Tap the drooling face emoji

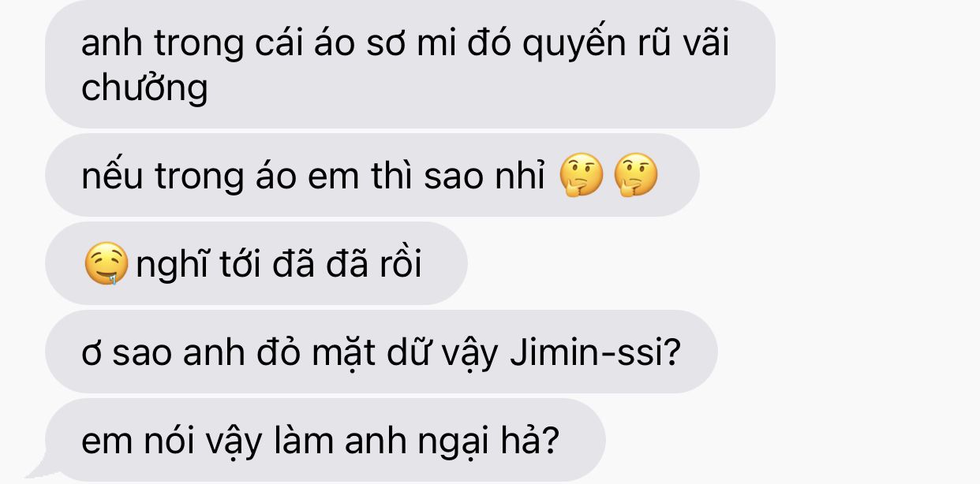106,265
